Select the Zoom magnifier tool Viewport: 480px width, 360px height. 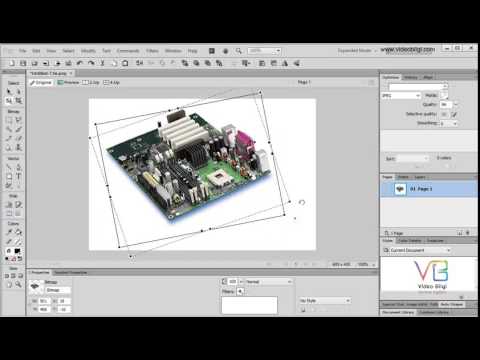coord(18,284)
